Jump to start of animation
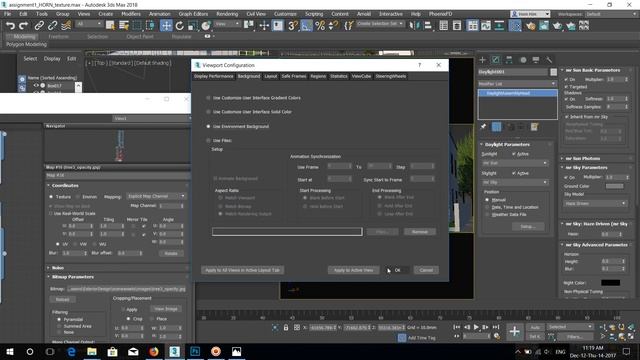 point(457,327)
